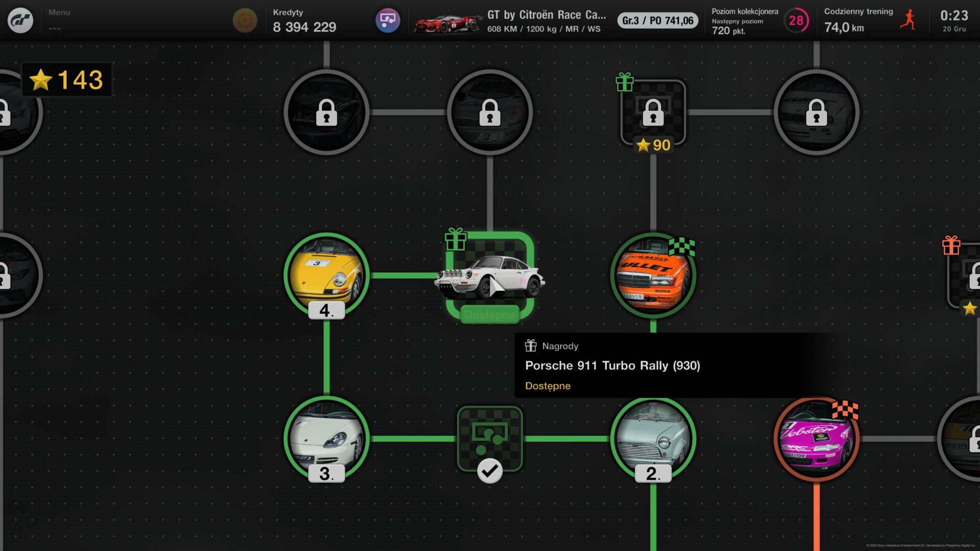Select the locked 90-star reward node
The image size is (980, 551).
(653, 112)
